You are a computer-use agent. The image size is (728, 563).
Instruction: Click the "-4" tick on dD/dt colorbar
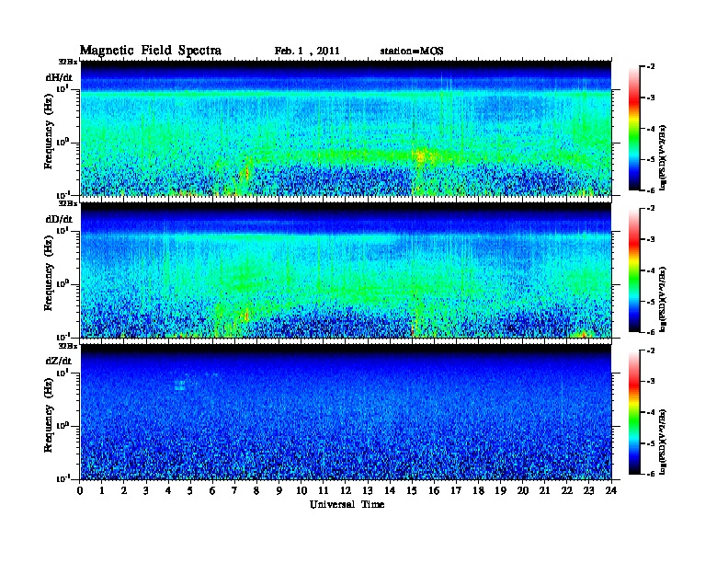[651, 270]
